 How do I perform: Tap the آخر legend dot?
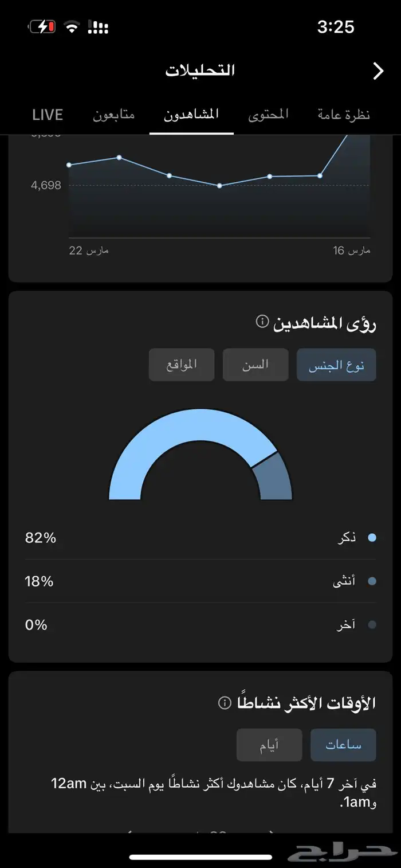372,625
